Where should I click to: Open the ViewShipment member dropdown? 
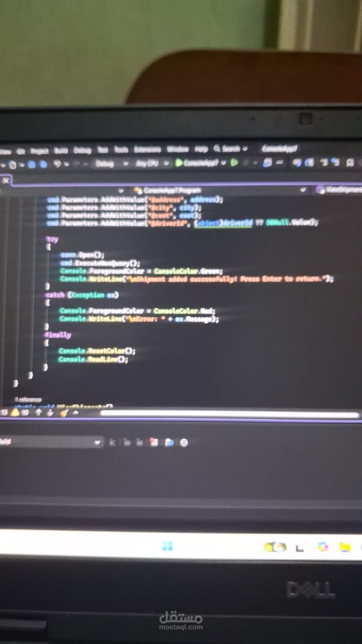coord(338,190)
